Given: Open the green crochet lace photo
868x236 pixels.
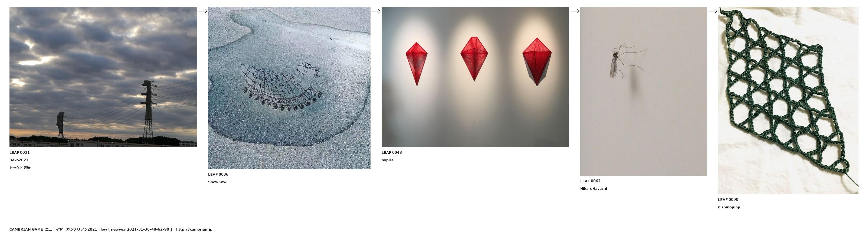Looking at the screenshot, I should pyautogui.click(x=788, y=100).
